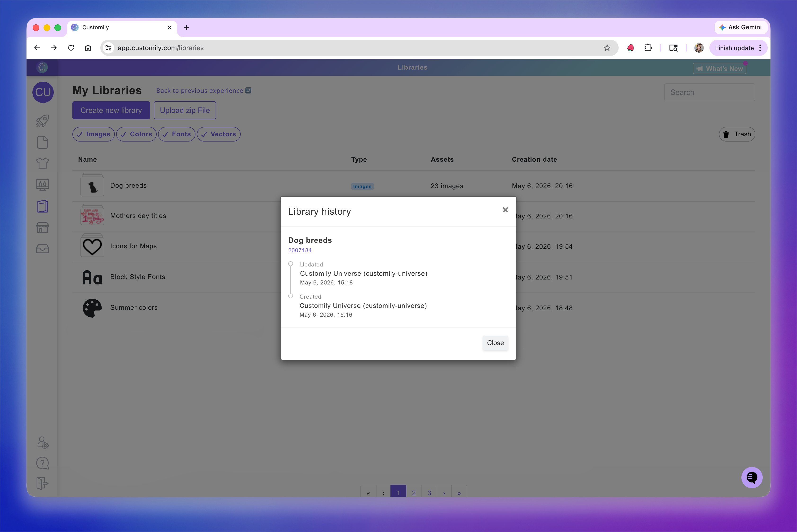This screenshot has height=532, width=797.
Task: Focus the libraries Search field
Action: [x=709, y=92]
